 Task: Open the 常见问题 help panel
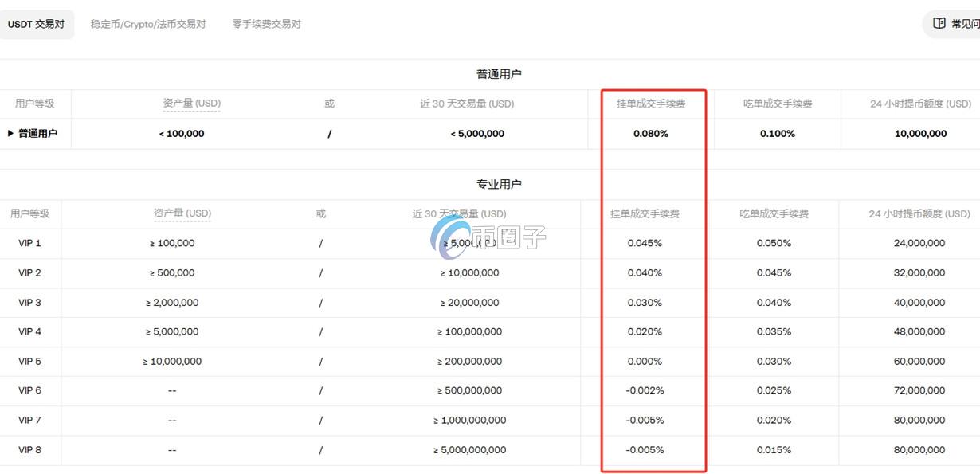960,23
